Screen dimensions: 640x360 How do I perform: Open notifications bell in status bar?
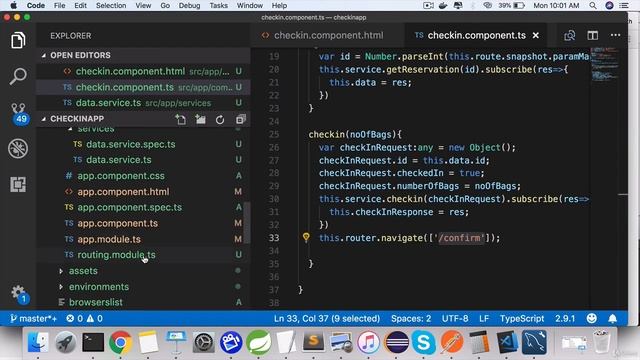[612, 318]
